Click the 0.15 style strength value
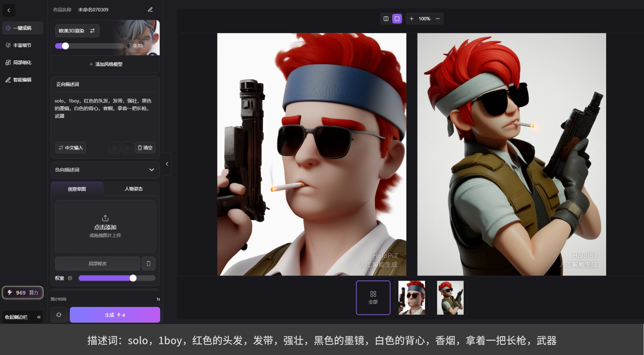This screenshot has width=644, height=355. point(138,46)
